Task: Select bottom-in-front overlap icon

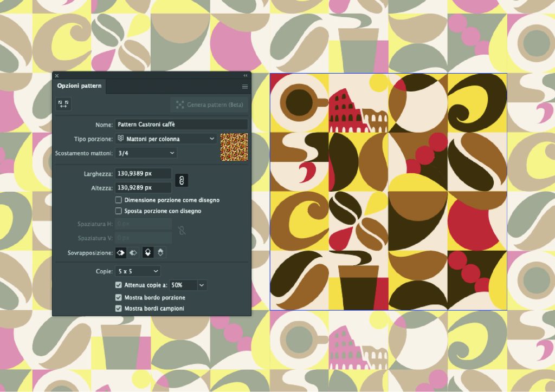Action: pos(160,253)
